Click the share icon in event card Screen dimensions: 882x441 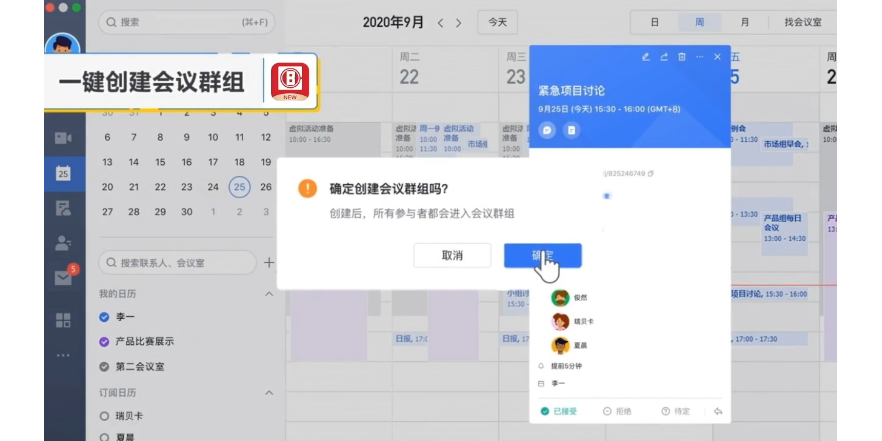(664, 57)
